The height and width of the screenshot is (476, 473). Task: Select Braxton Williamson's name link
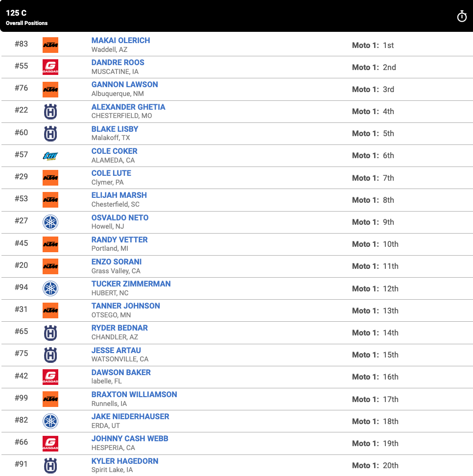click(x=134, y=394)
